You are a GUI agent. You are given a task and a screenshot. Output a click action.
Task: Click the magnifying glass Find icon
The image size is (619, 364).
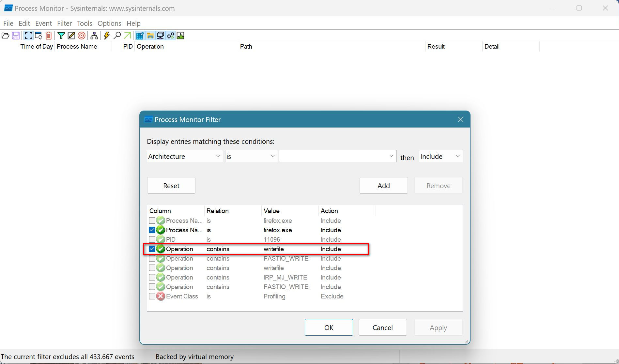click(x=117, y=36)
